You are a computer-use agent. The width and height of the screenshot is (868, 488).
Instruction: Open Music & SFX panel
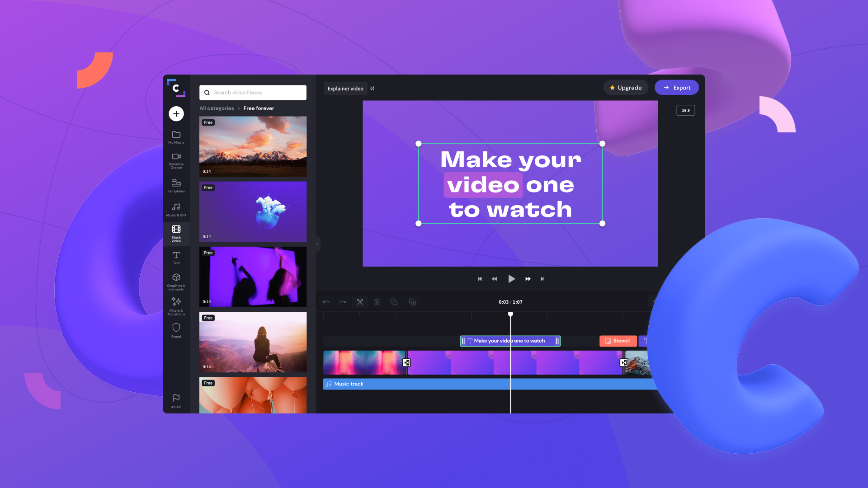(176, 209)
